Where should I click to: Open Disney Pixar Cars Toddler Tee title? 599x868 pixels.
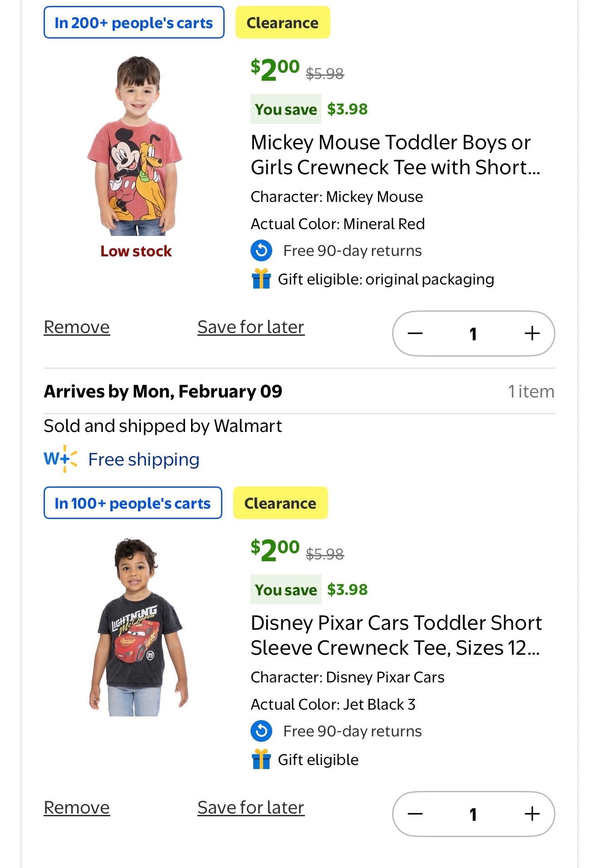pos(396,635)
